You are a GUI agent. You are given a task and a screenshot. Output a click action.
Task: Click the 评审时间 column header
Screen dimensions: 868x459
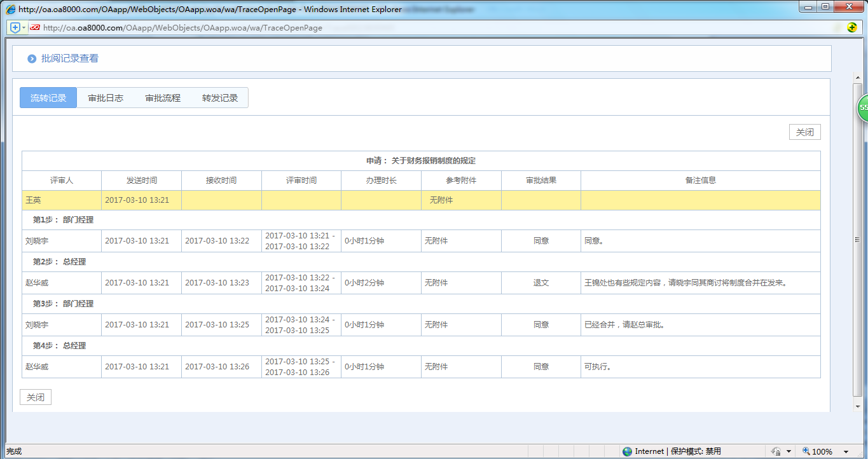pos(301,181)
